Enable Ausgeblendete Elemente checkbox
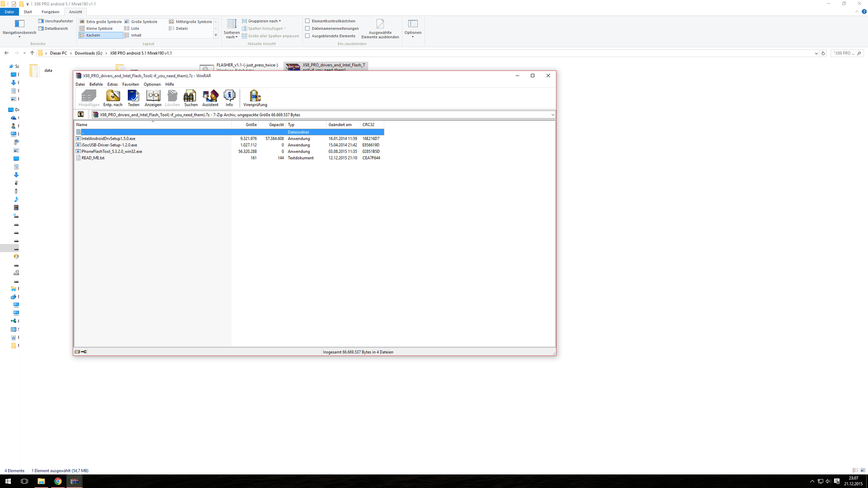Image resolution: width=868 pixels, height=488 pixels. point(307,36)
